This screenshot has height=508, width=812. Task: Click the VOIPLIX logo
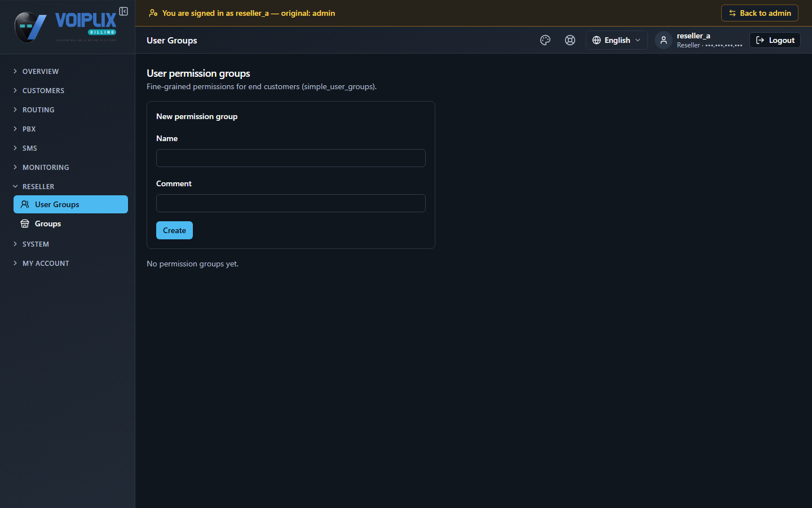coord(67,27)
